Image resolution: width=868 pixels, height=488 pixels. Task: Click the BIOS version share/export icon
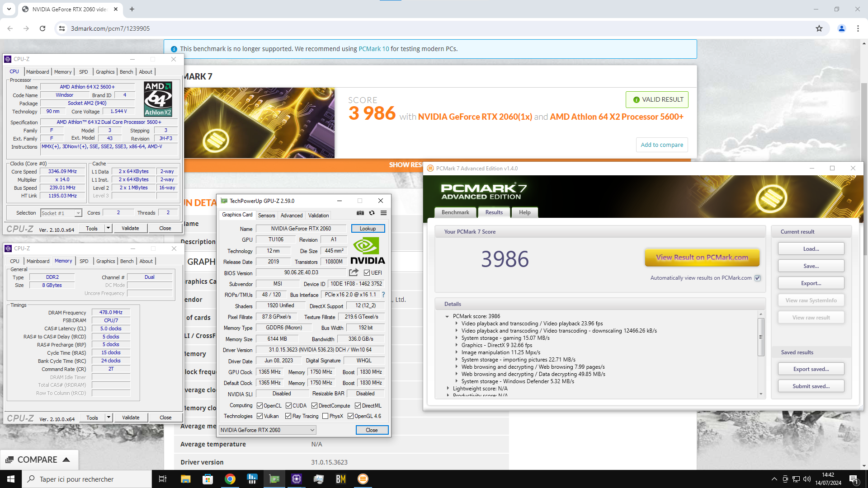point(354,272)
